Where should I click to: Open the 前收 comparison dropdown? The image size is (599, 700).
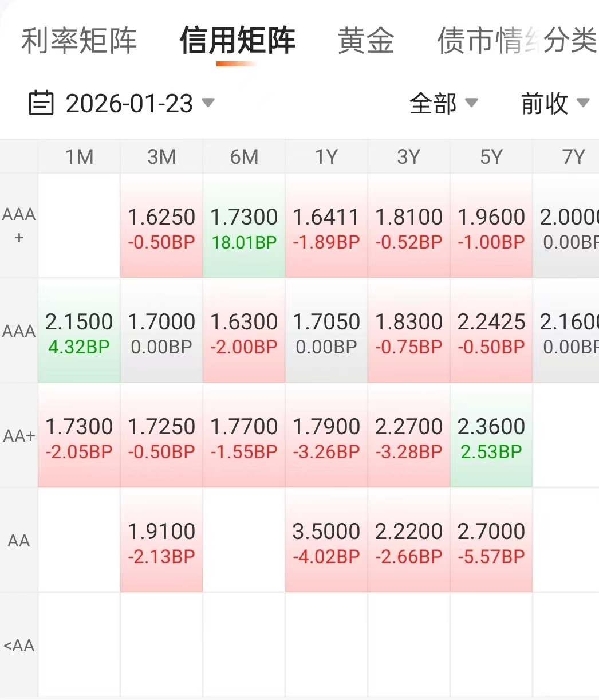(x=555, y=104)
